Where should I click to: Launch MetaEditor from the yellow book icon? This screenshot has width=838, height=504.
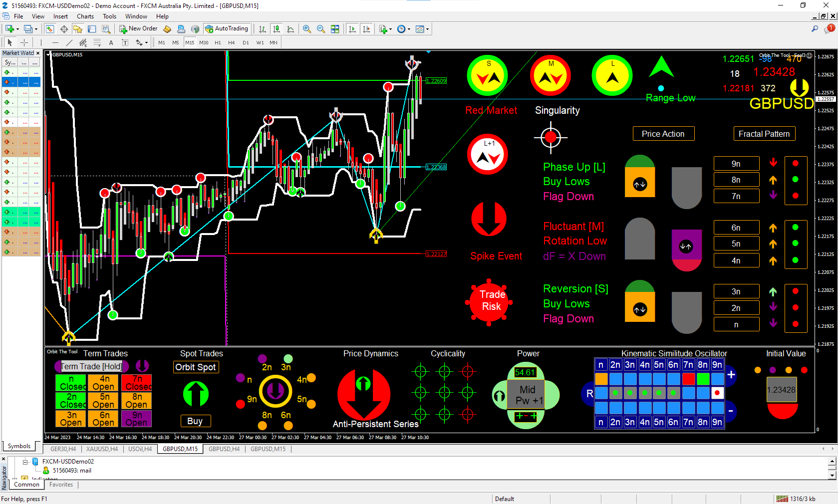coord(167,29)
